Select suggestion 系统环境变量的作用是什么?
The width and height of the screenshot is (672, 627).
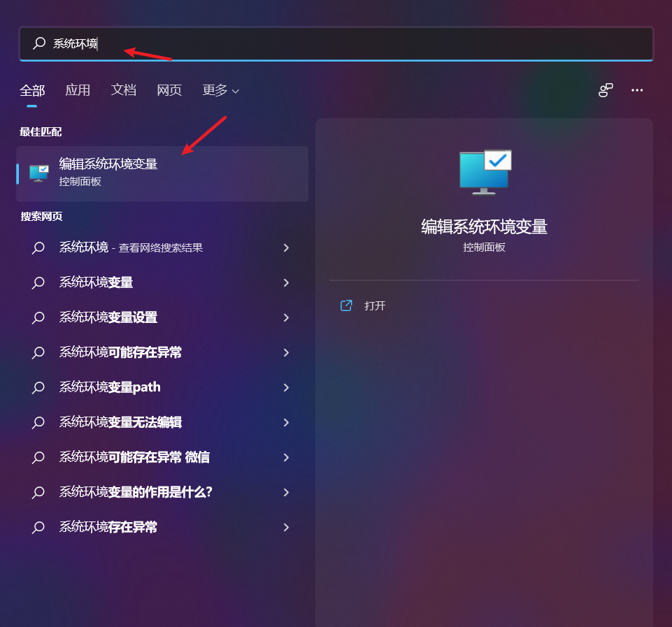coord(162,493)
